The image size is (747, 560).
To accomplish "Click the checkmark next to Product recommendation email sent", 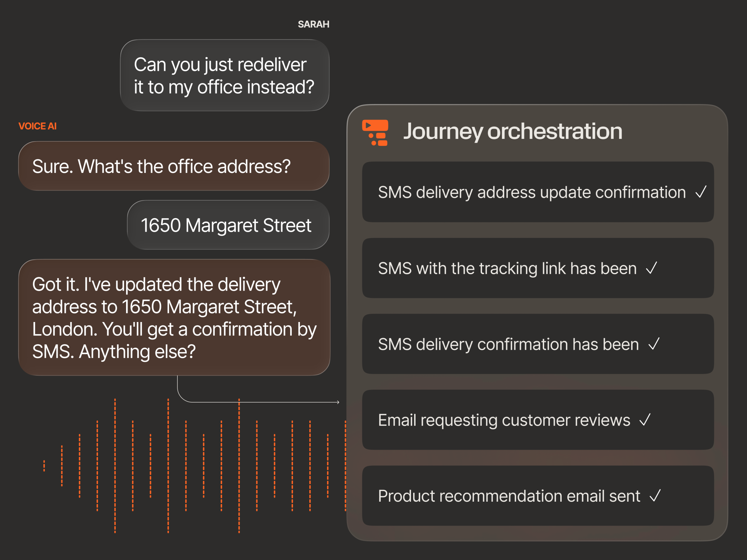I will coord(655,496).
